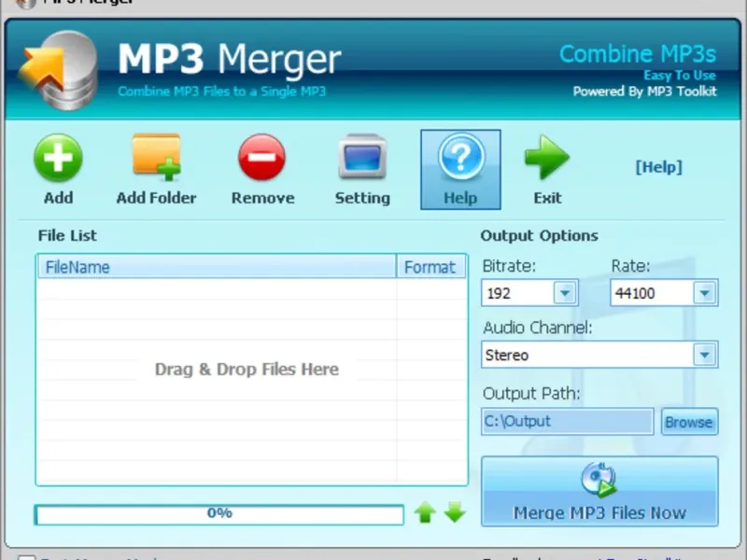
Task: Click the Browse button
Action: pos(689,422)
